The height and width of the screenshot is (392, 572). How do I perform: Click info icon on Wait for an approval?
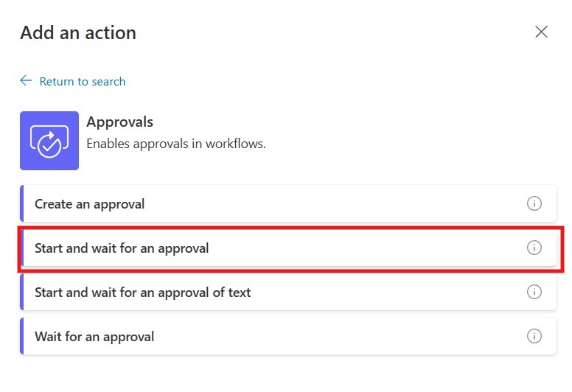click(534, 337)
